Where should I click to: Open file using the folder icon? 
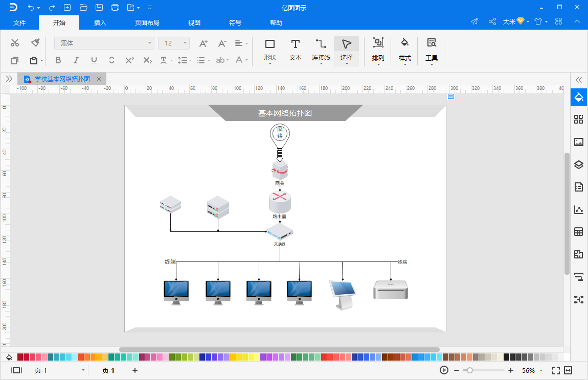(83, 8)
